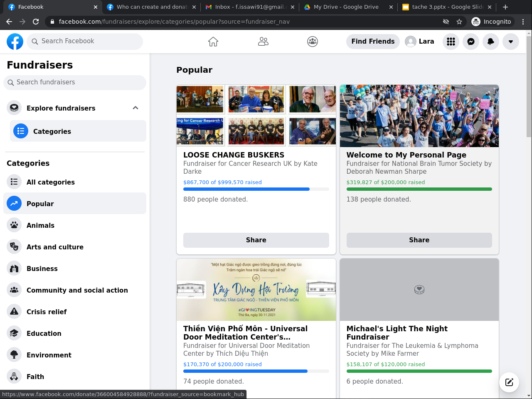Open the Education category label
The height and width of the screenshot is (399, 532).
44,333
